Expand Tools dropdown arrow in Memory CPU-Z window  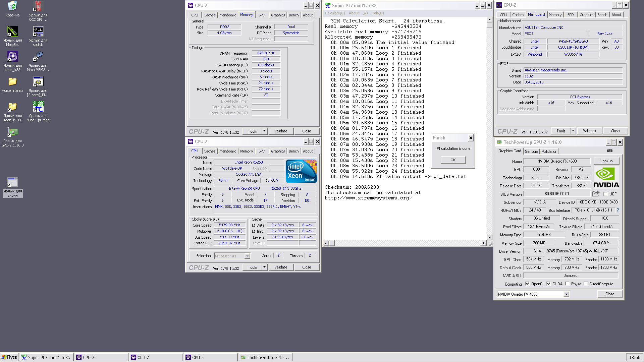264,131
